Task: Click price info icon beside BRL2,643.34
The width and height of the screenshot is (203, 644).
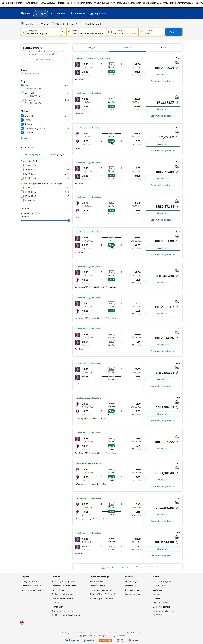Action: pyautogui.click(x=177, y=68)
